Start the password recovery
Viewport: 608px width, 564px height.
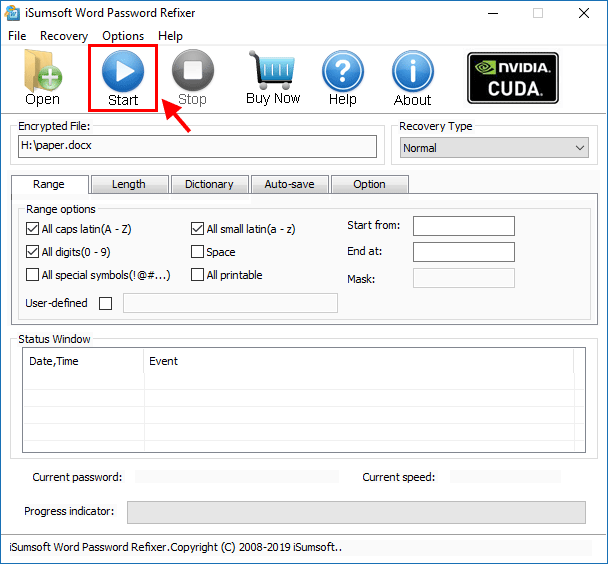click(x=123, y=78)
